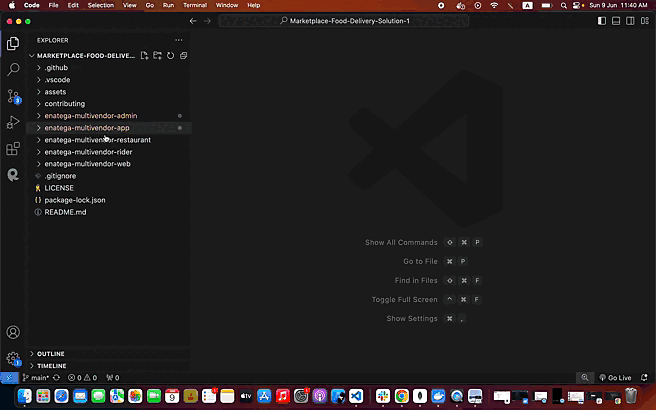Click the Go Live status bar button

[614, 378]
